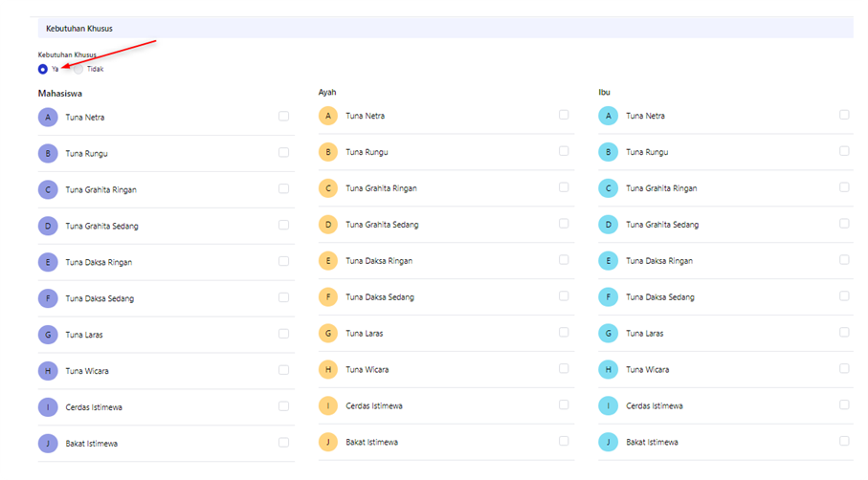Click the blue I badge for Cerdas Istimewa
The width and height of the screenshot is (868, 480).
pyautogui.click(x=608, y=406)
